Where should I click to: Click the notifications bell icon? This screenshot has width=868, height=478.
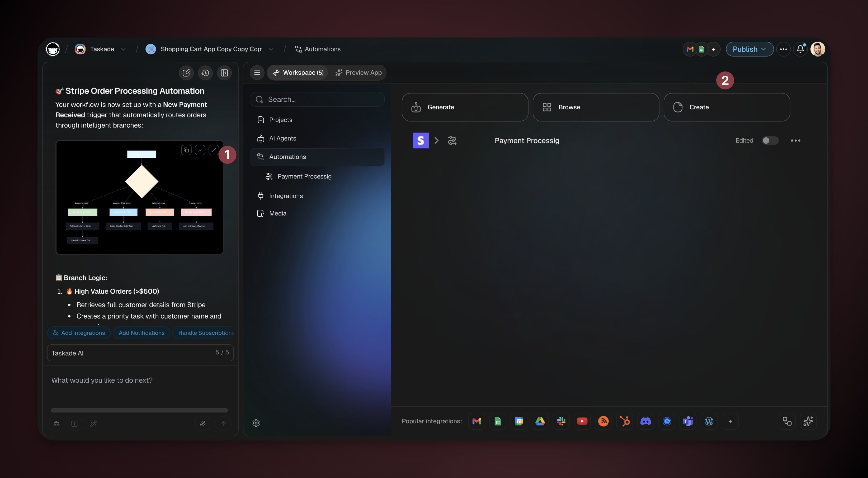click(x=800, y=49)
